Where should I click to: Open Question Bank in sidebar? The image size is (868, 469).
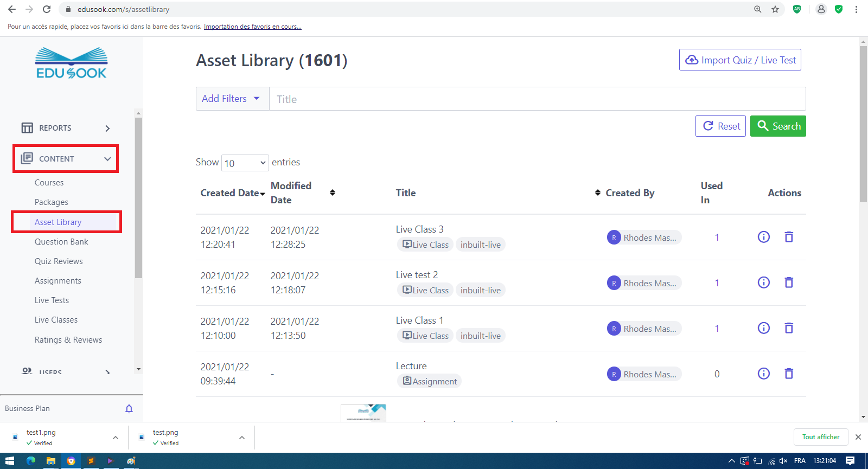pos(61,242)
